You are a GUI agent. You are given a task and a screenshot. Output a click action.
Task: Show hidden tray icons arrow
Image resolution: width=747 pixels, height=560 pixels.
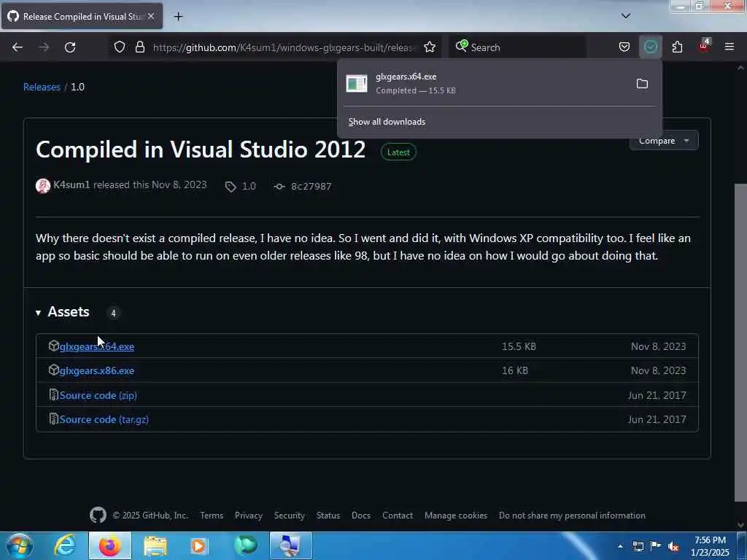(x=620, y=546)
